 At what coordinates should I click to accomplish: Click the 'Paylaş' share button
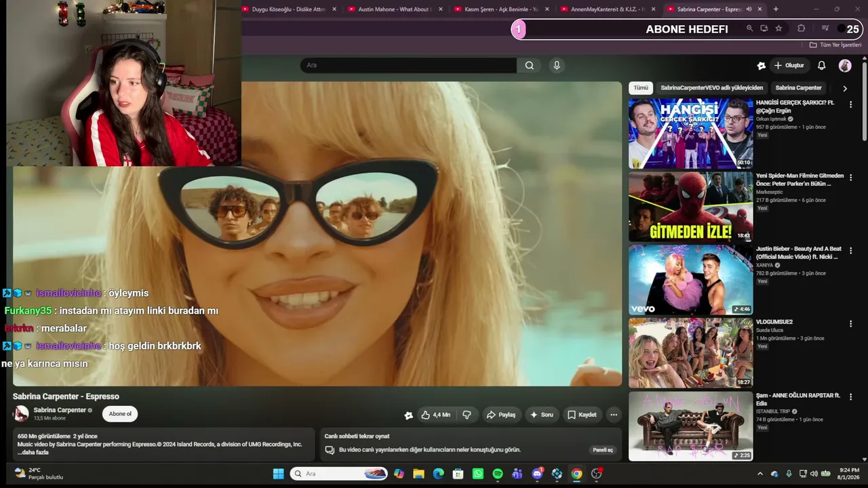[x=500, y=415]
